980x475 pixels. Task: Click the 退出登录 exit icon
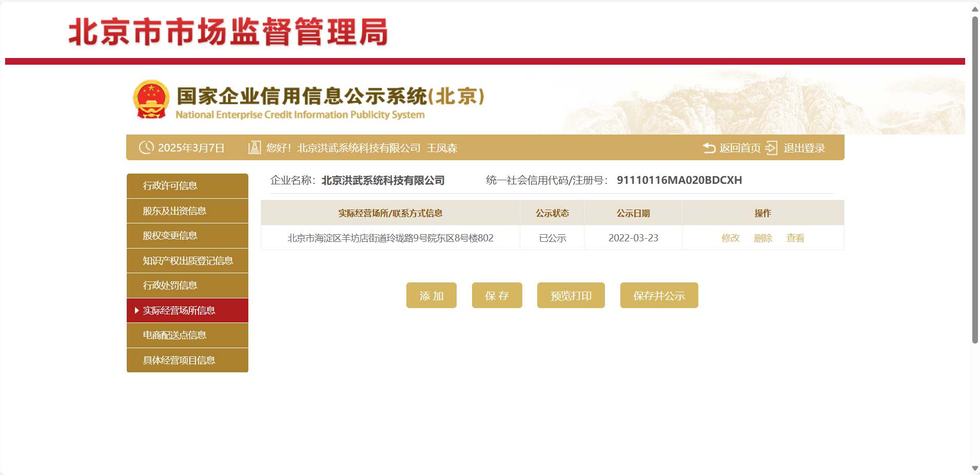tap(771, 148)
